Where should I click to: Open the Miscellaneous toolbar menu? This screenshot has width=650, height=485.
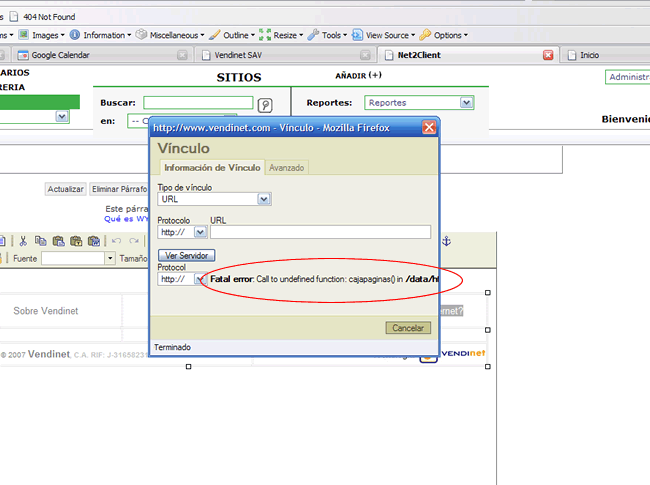pyautogui.click(x=170, y=35)
